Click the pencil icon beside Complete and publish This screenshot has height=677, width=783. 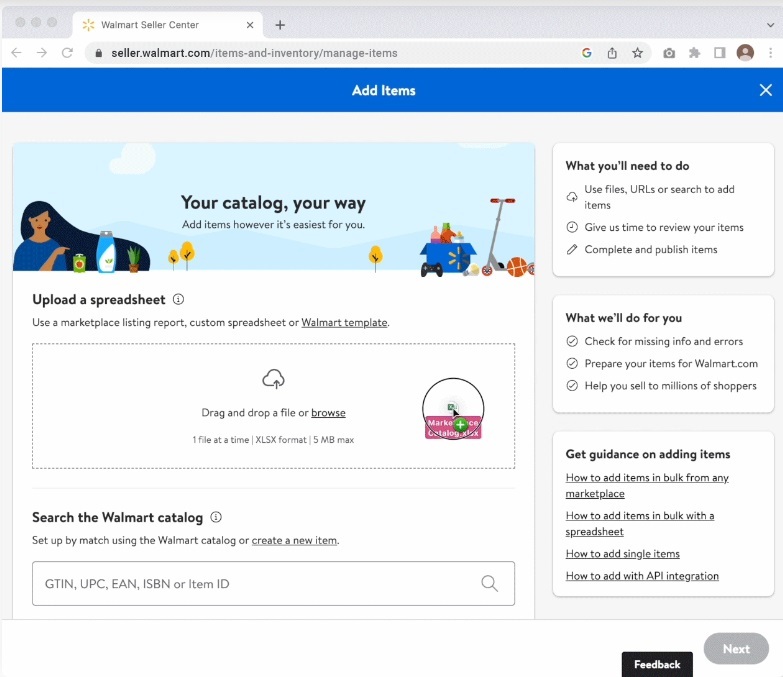(x=572, y=249)
